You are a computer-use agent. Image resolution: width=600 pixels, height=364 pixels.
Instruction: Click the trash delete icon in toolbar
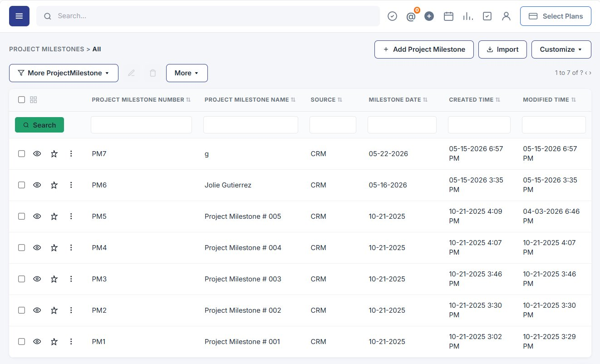153,73
